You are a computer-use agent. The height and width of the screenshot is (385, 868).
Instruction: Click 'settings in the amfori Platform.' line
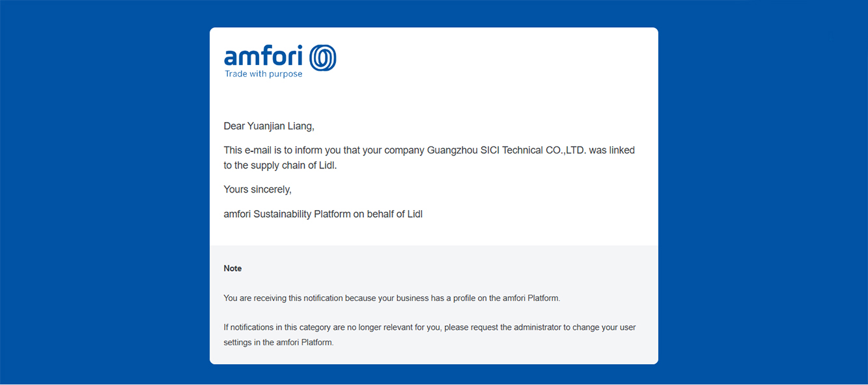tap(279, 342)
